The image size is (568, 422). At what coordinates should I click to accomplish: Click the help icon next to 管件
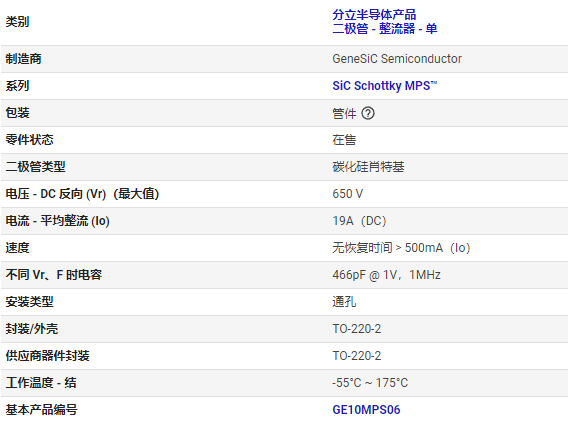(x=368, y=113)
